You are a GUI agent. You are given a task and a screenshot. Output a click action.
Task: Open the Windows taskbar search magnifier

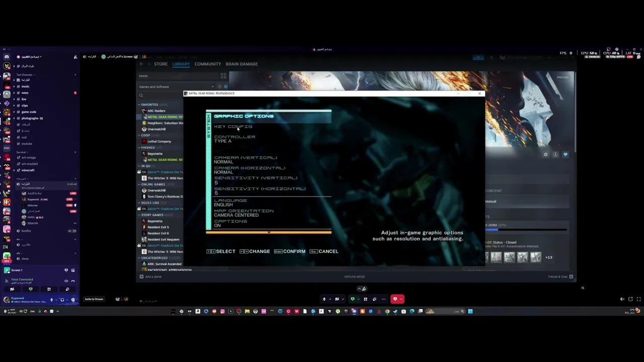[x=462, y=311]
